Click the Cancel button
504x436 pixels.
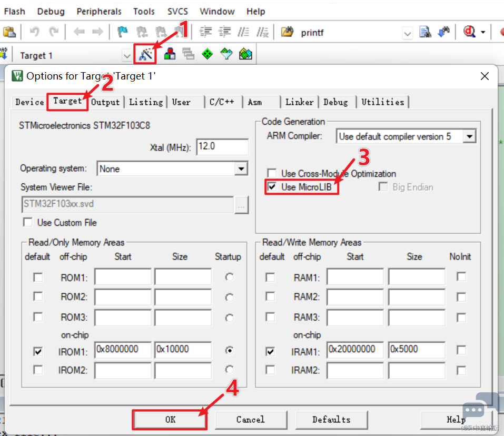(250, 420)
